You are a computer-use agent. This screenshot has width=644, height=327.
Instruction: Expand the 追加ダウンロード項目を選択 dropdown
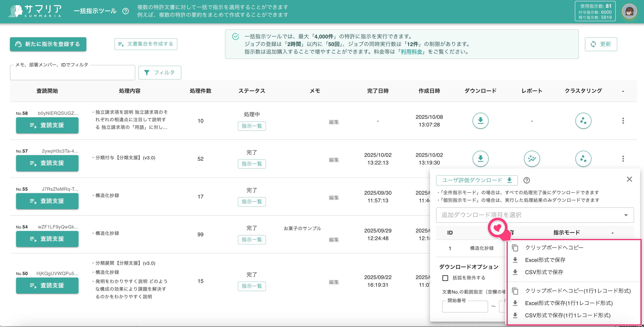535,215
